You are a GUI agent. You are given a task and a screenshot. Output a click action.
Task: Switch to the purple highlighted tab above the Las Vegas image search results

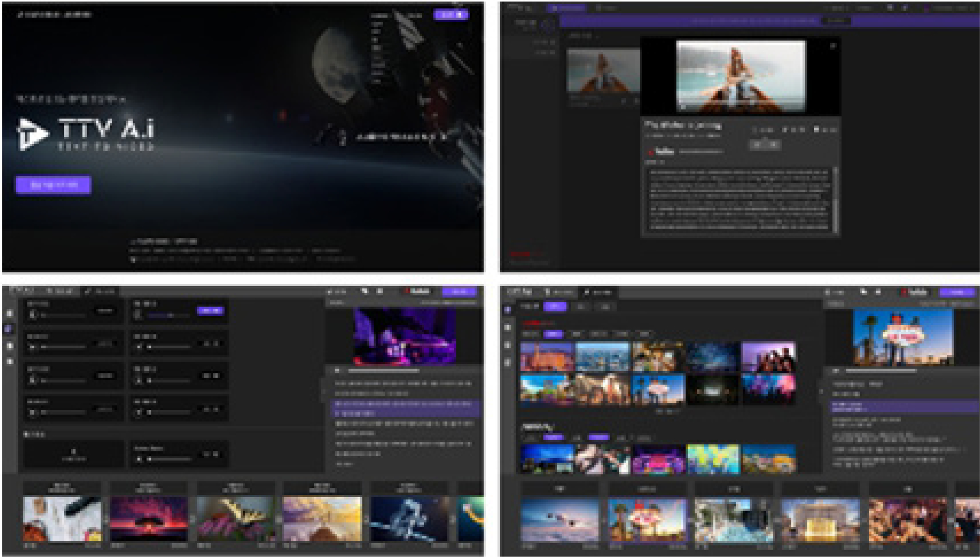click(x=555, y=307)
